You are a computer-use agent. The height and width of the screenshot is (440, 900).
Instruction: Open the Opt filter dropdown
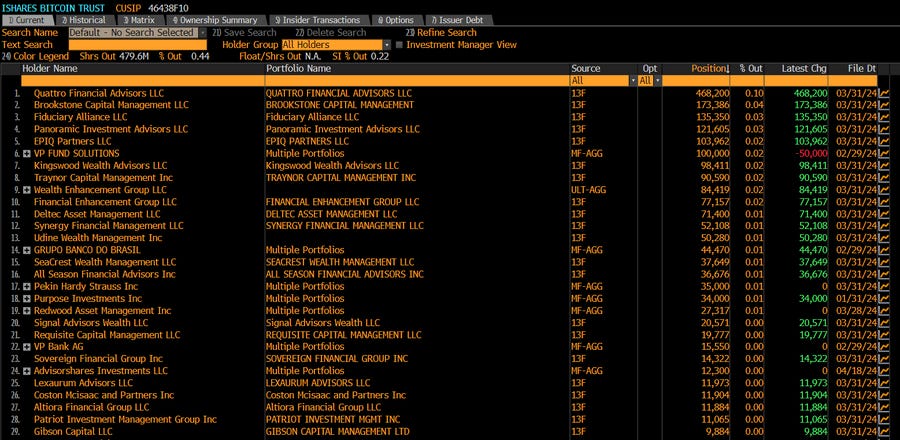658,81
